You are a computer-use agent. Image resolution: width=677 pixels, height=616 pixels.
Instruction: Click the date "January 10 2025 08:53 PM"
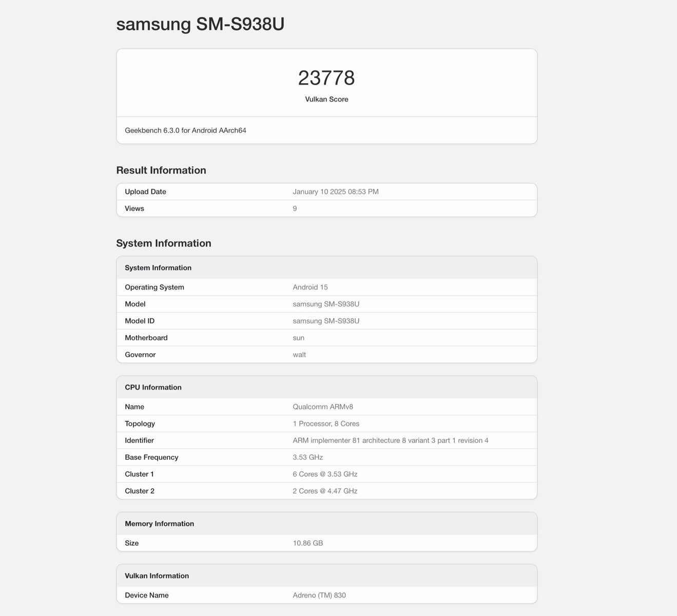pyautogui.click(x=336, y=191)
